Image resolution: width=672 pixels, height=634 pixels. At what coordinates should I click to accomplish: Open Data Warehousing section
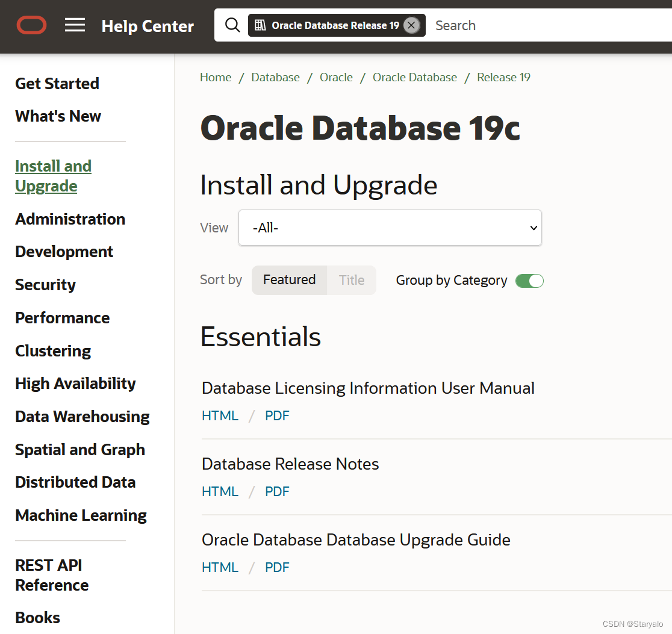coord(82,417)
